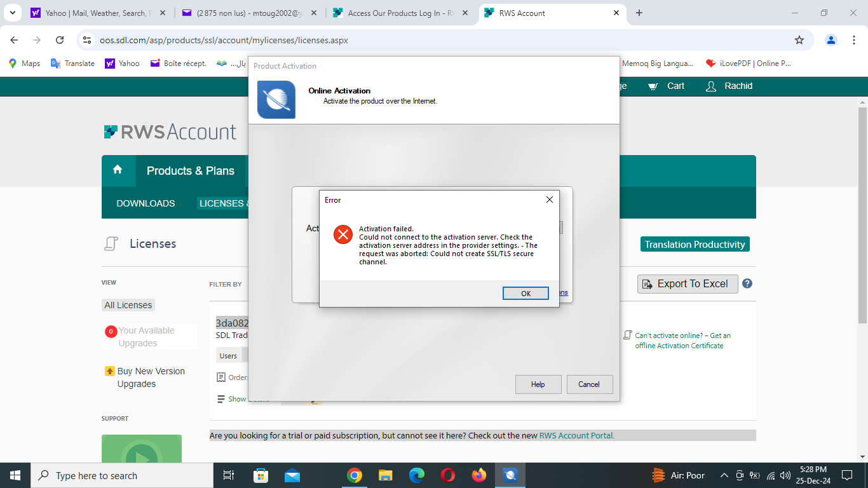This screenshot has height=488, width=868.
Task: Click the taskbar search box
Action: click(121, 475)
